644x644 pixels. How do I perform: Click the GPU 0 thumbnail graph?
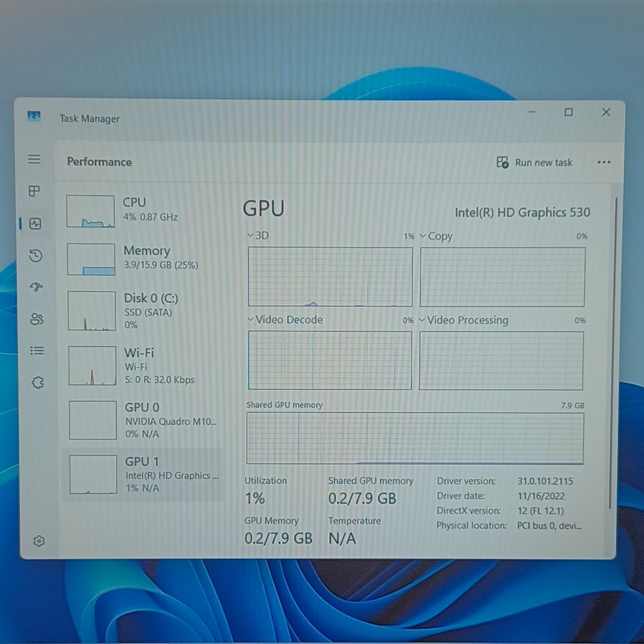tap(93, 420)
